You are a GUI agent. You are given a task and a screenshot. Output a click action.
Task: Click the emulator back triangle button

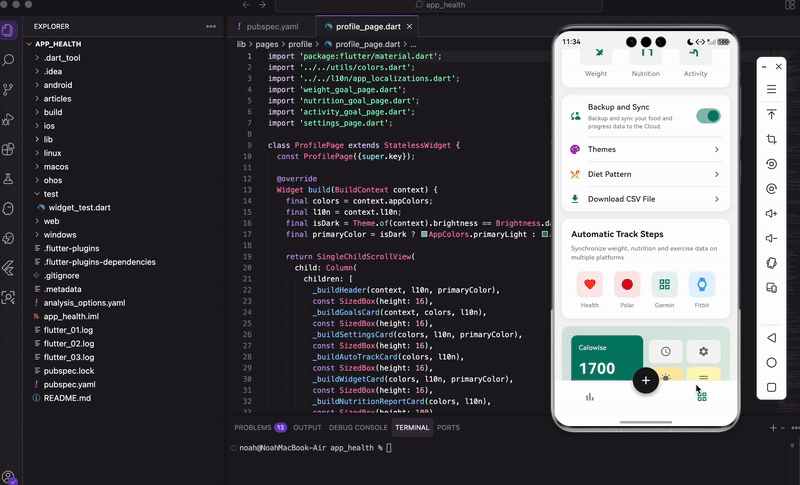[x=771, y=339]
